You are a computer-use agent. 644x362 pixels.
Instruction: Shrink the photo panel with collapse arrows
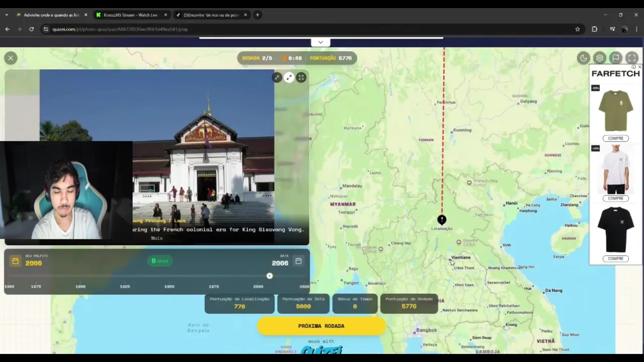coord(277,77)
